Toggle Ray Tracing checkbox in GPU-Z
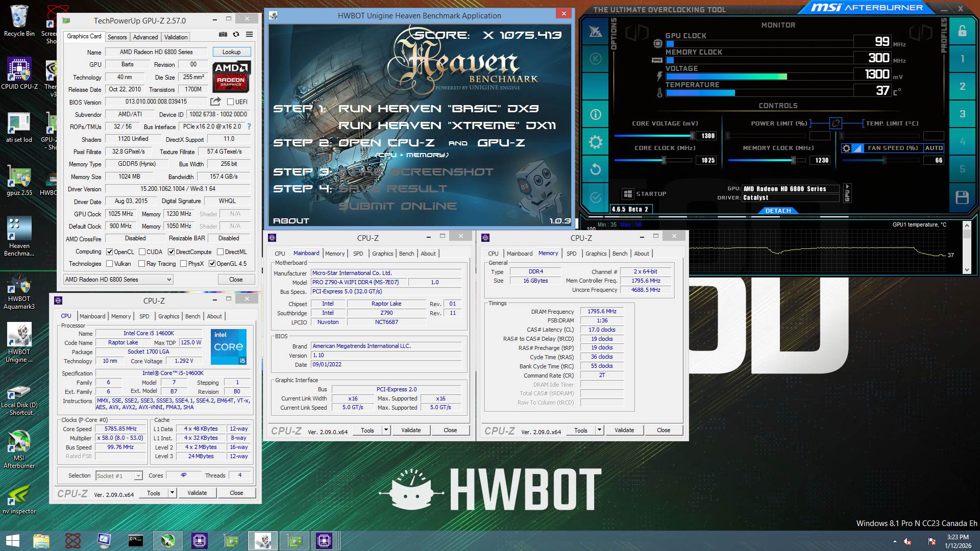This screenshot has width=980, height=551. pos(142,264)
